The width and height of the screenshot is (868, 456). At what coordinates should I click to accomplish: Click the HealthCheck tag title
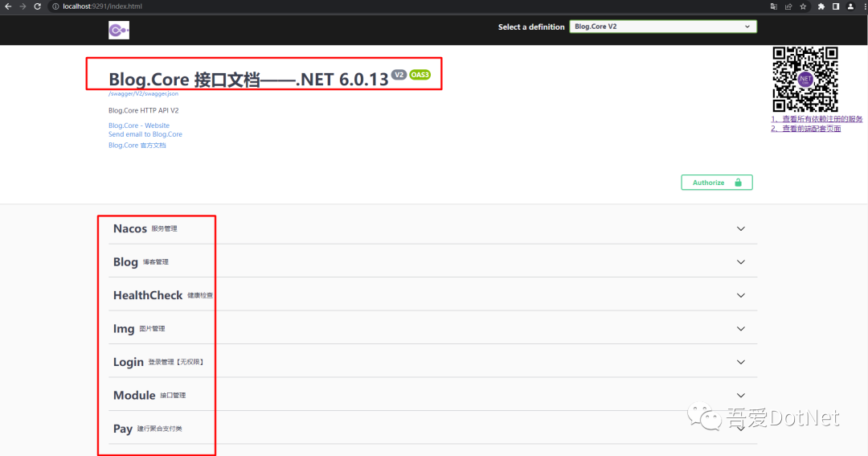click(x=148, y=295)
